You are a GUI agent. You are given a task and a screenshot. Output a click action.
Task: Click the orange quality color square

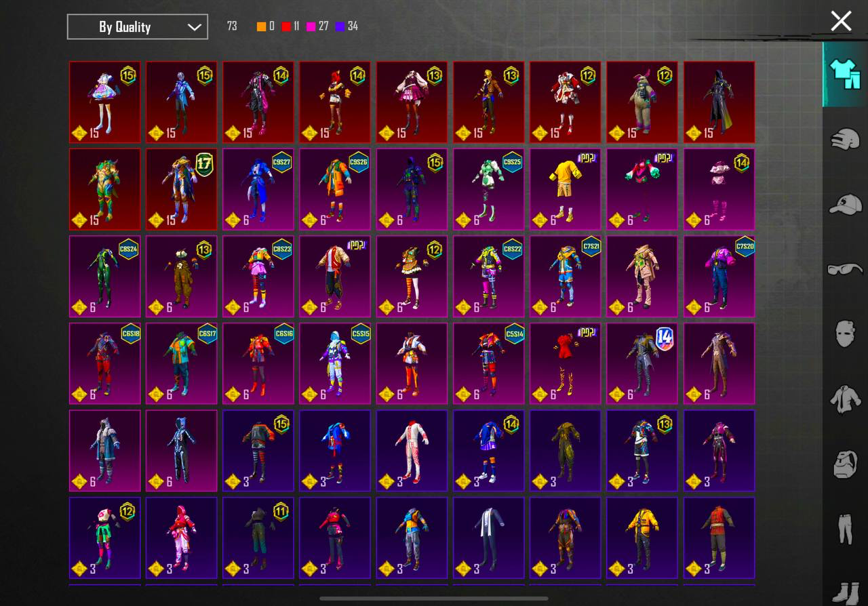click(x=262, y=27)
